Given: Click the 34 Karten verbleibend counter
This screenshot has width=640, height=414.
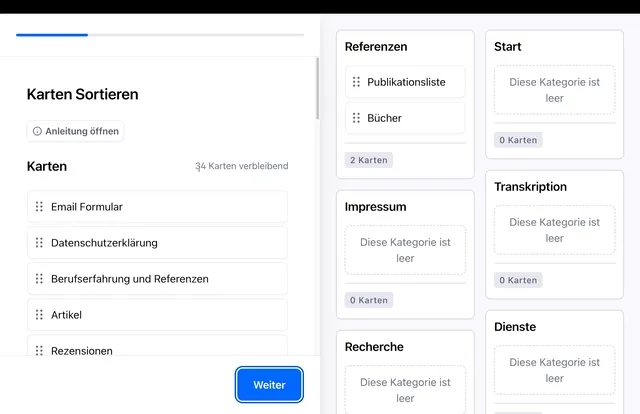Looking at the screenshot, I should pyautogui.click(x=242, y=166).
